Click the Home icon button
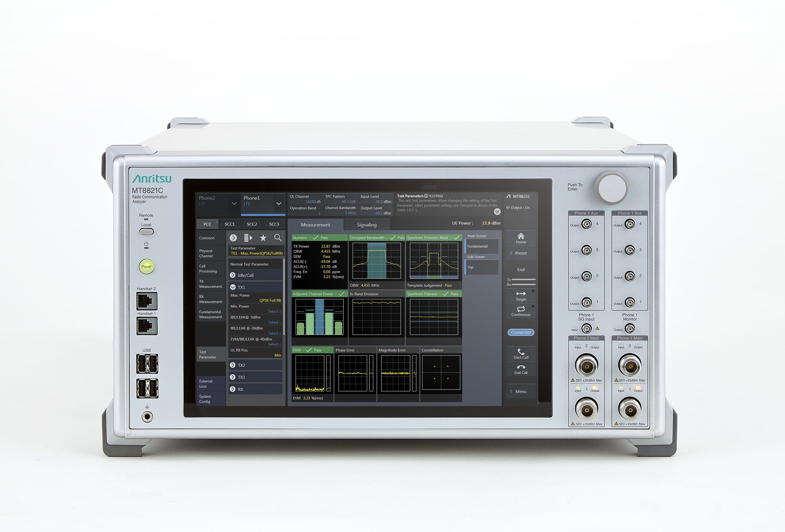 point(521,238)
